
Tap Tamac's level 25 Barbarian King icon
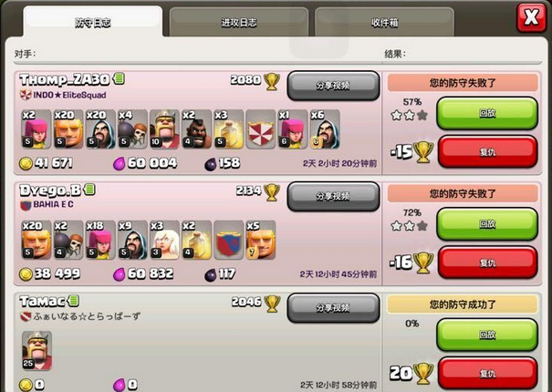pos(36,350)
